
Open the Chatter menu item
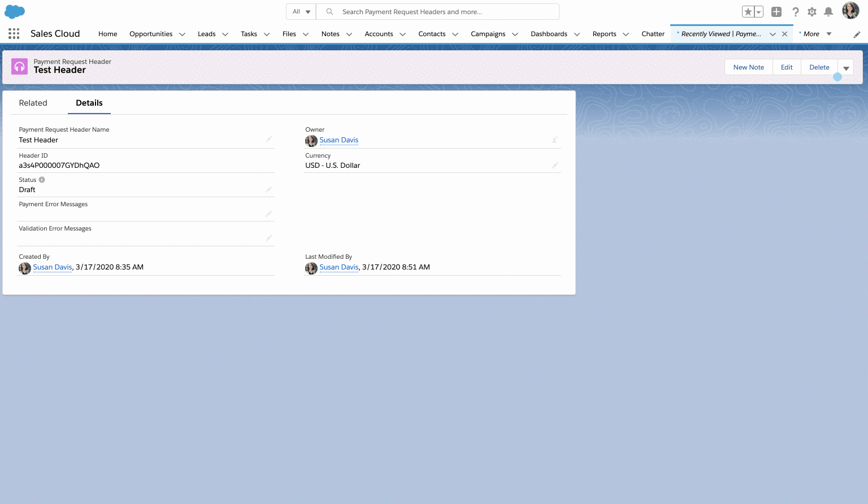(x=653, y=34)
